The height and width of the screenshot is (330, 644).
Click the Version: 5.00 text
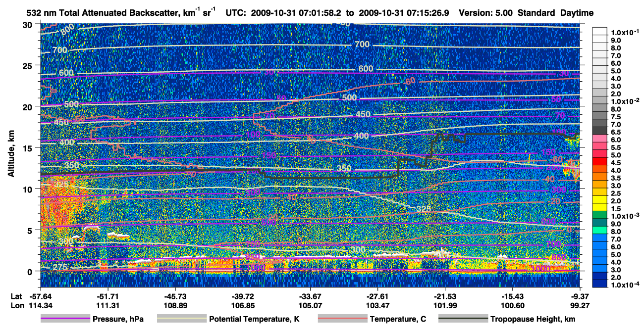(486, 13)
